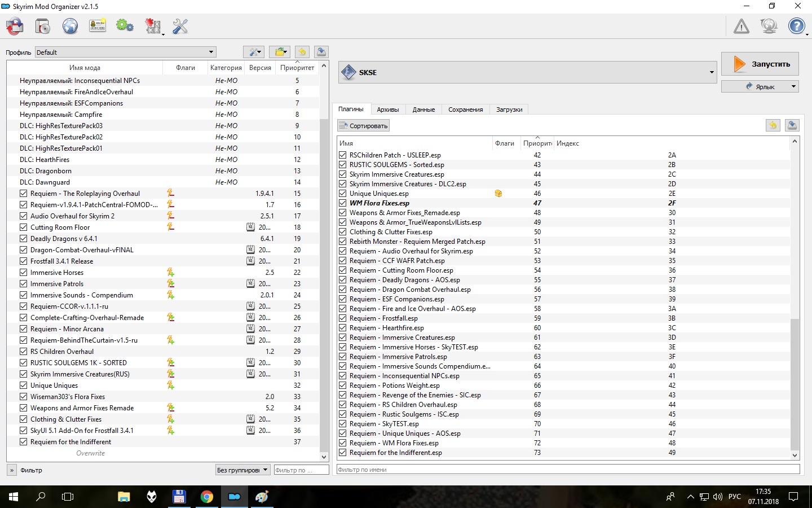The image size is (812, 508).
Task: Switch to the Загрузки tab
Action: coord(509,110)
